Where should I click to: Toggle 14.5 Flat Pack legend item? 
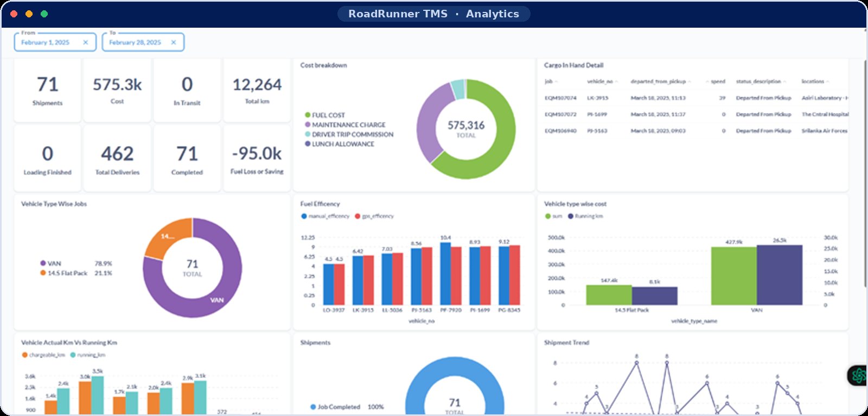(x=63, y=273)
